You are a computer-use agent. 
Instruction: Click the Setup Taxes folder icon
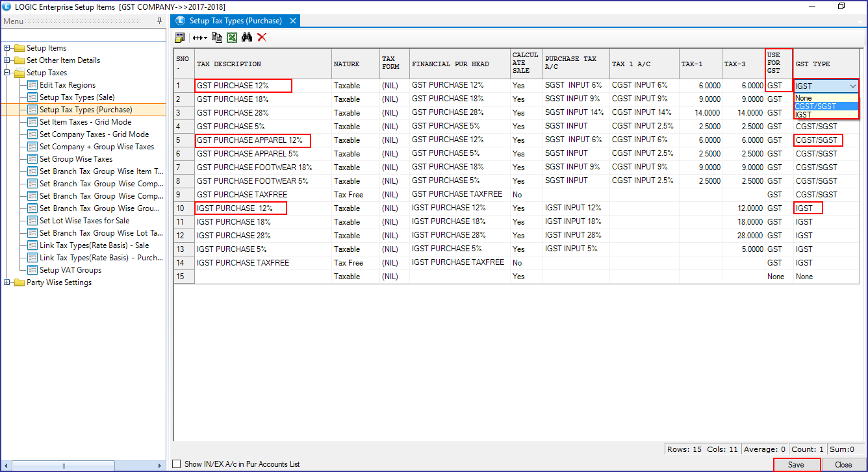[19, 73]
